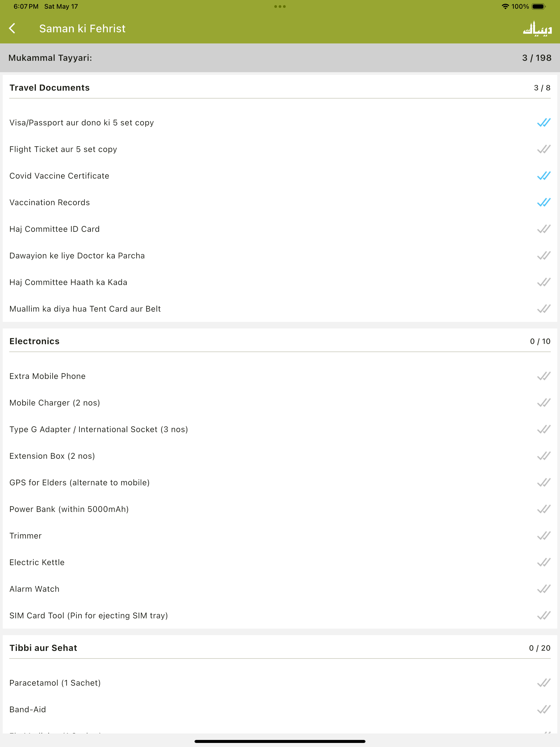Tap the Arabic logo in header
Screen dimensions: 560x747
[537, 29]
